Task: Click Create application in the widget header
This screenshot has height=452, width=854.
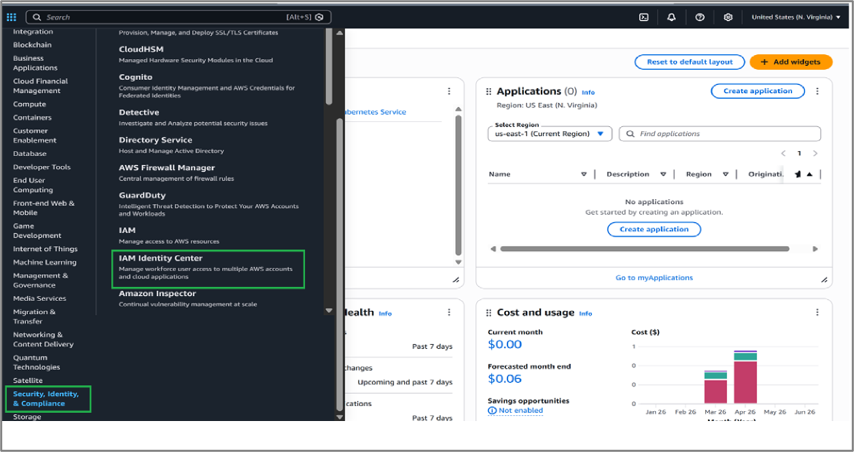Action: pos(758,91)
